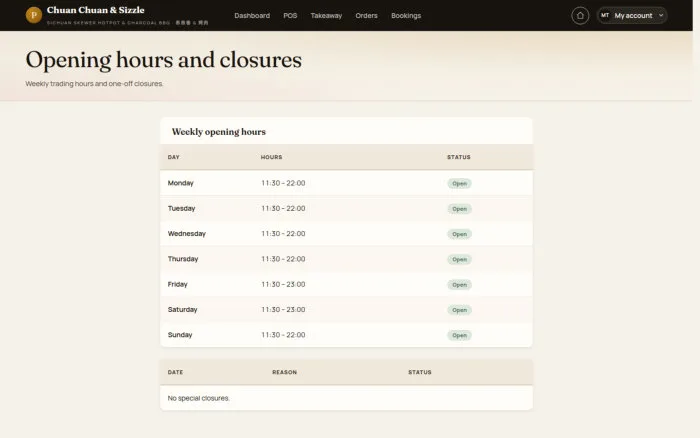Click the DAY column header in weekly hours
700x438 pixels.
tap(173, 157)
